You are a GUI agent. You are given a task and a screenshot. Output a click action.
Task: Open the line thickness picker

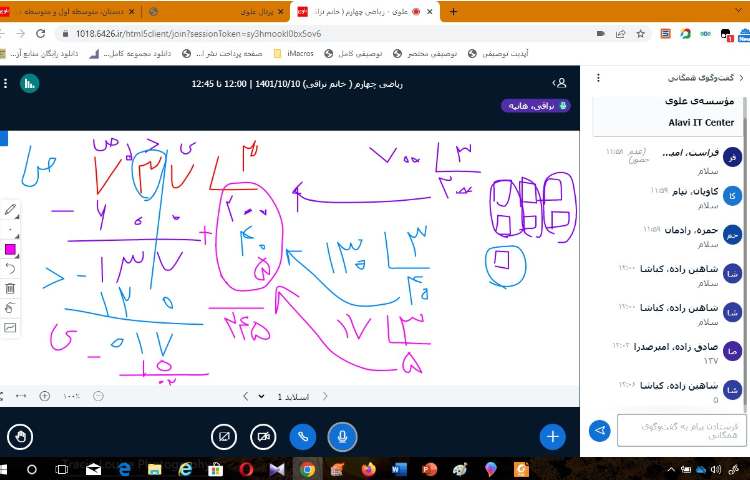tap(11, 230)
